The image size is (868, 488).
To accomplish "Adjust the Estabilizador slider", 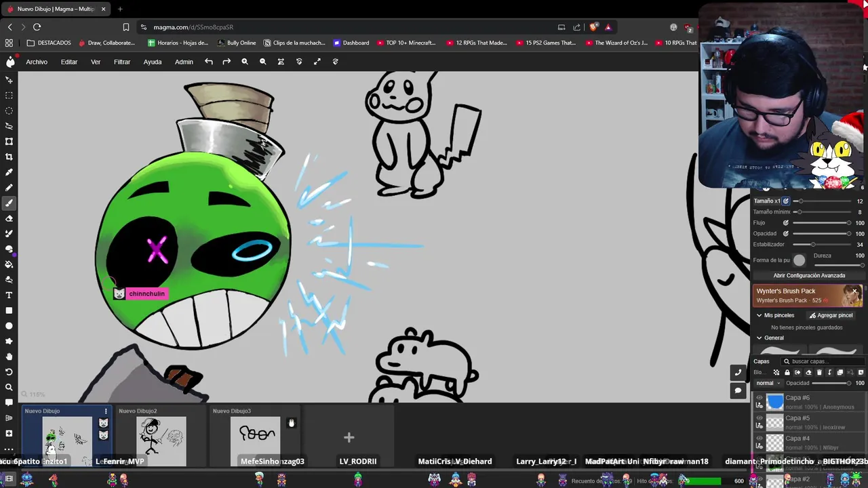I will coord(822,245).
